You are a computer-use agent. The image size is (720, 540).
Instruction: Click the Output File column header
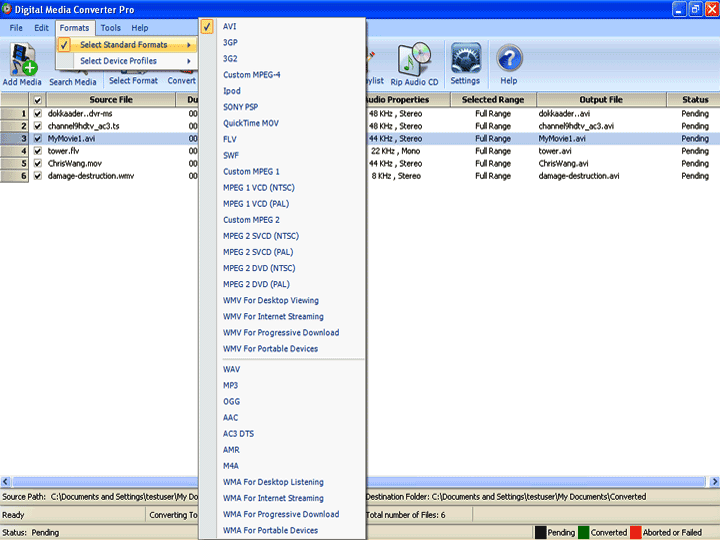(601, 100)
